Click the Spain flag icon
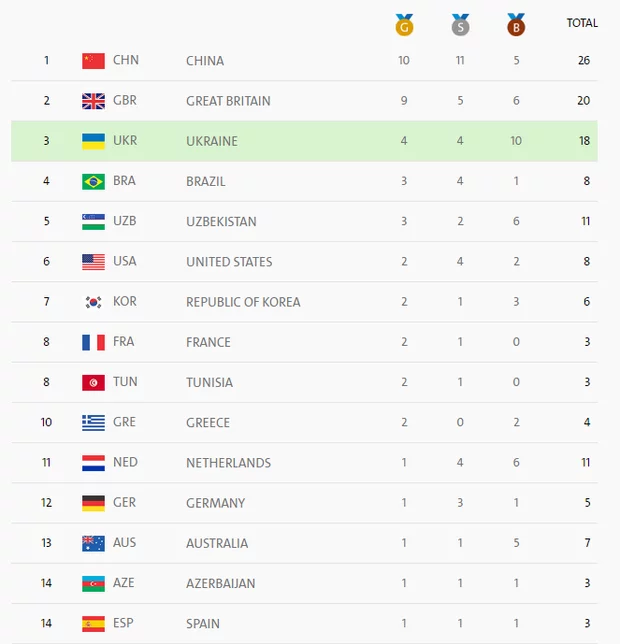620x644 pixels. pyautogui.click(x=93, y=623)
